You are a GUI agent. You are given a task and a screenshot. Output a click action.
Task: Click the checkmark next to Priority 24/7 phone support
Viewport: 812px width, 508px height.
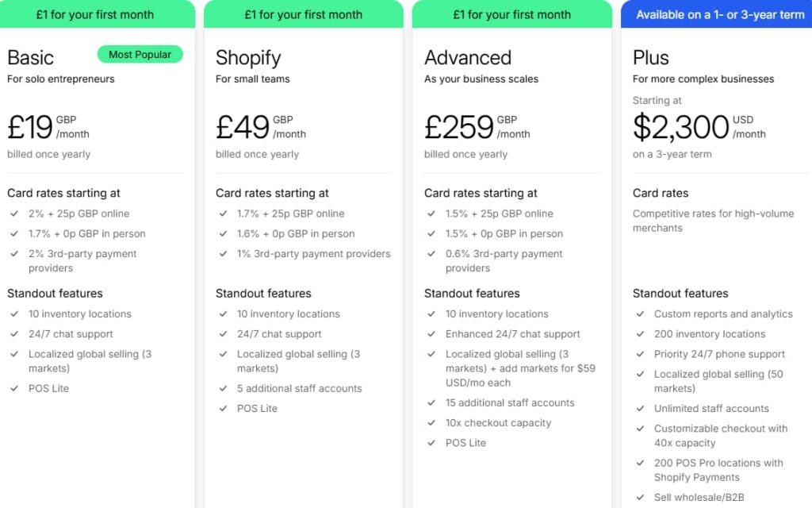click(640, 354)
